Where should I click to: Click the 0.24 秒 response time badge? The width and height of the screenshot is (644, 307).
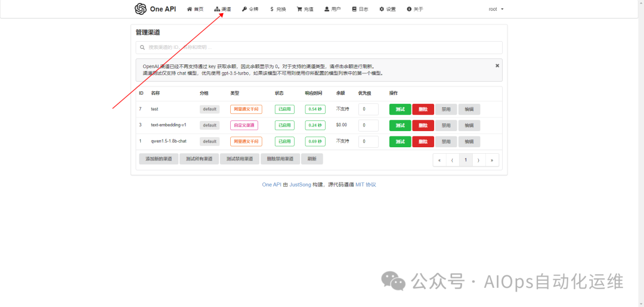(x=315, y=125)
